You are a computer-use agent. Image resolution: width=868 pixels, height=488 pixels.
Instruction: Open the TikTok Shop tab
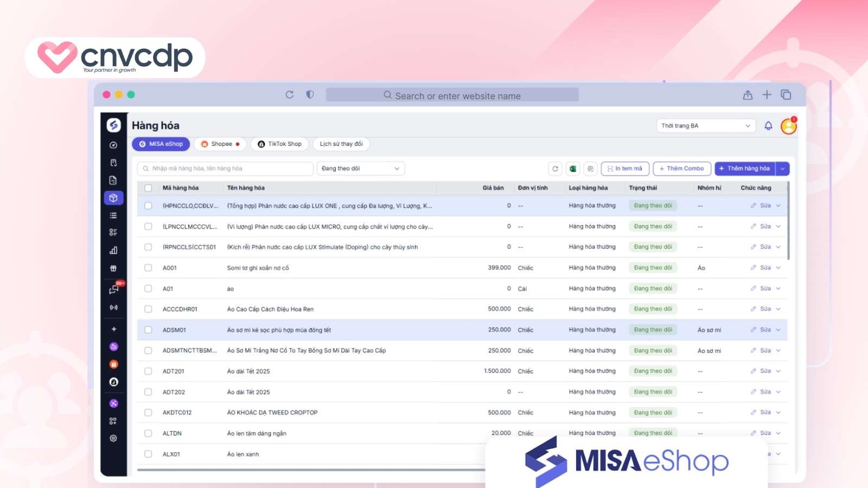click(x=280, y=144)
